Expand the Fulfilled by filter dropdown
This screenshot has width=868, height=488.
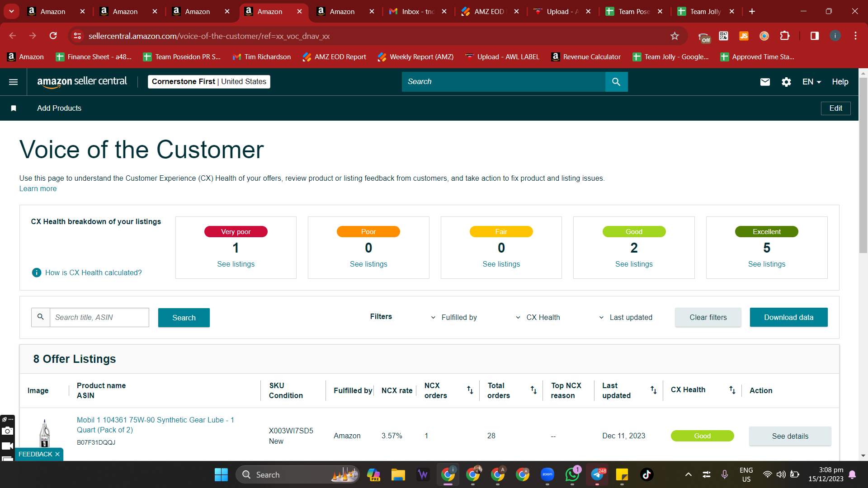(x=453, y=317)
